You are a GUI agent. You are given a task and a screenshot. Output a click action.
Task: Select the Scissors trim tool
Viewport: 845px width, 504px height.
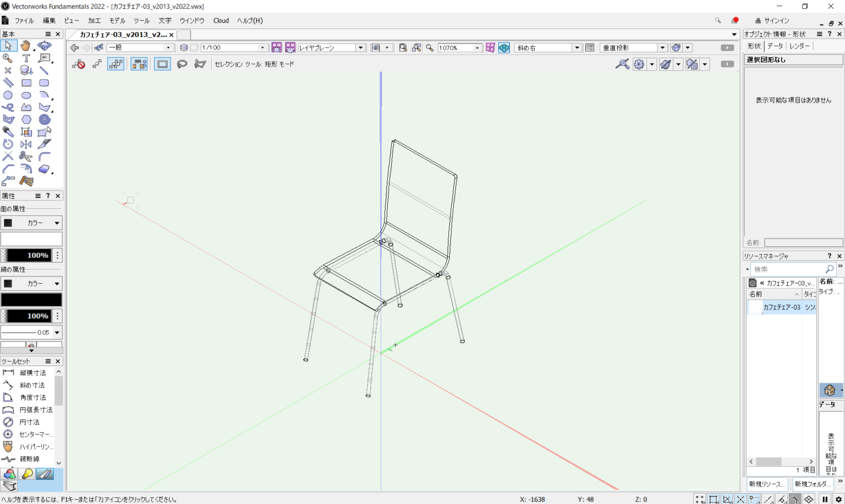26,157
